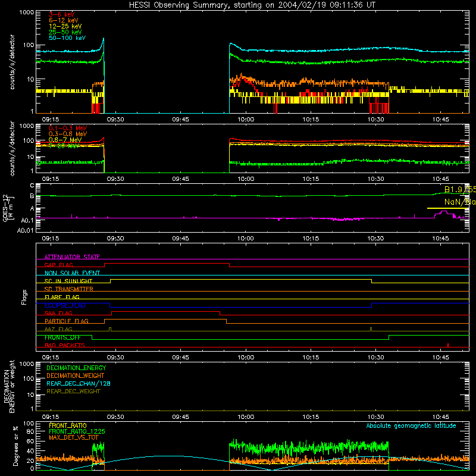Click the NaN/Na annotation in GOES panel
The height and width of the screenshot is (476, 476).
[x=459, y=202]
